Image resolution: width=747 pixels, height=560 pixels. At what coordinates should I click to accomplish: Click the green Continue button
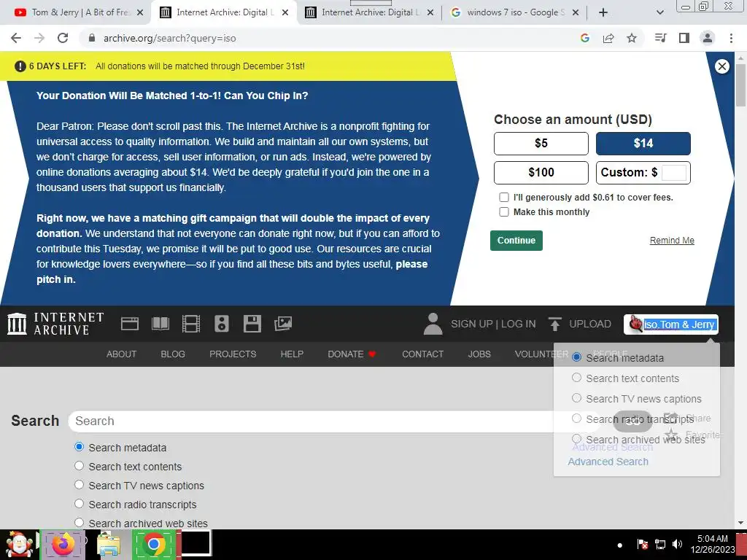[516, 241]
